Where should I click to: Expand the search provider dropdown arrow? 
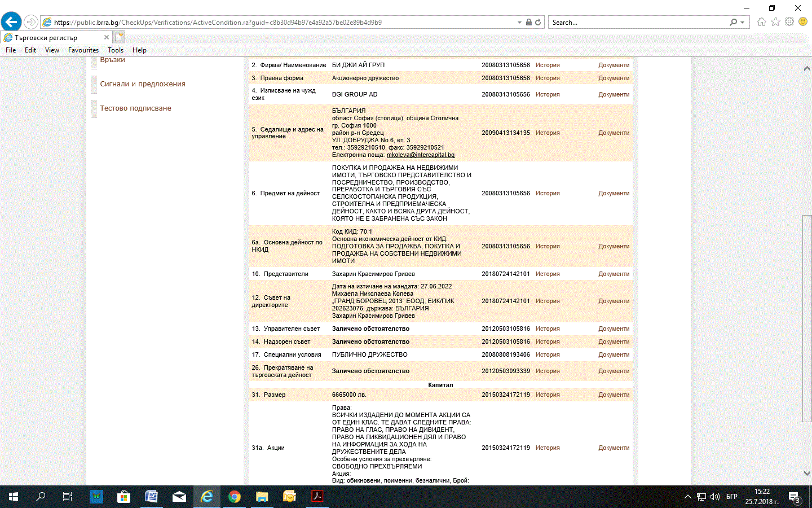pos(742,23)
